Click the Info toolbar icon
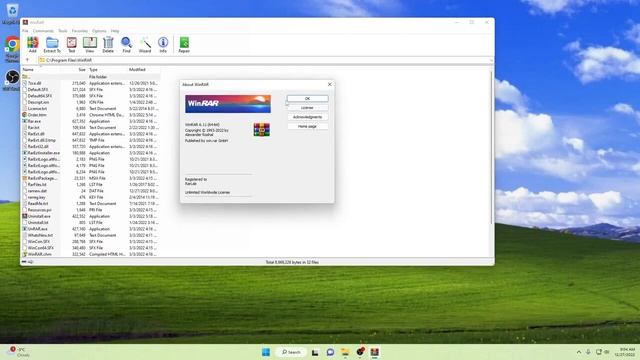 (163, 44)
